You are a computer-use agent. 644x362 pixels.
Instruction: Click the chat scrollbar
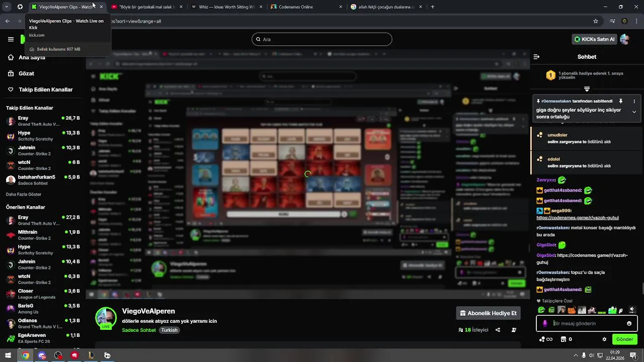click(642, 289)
